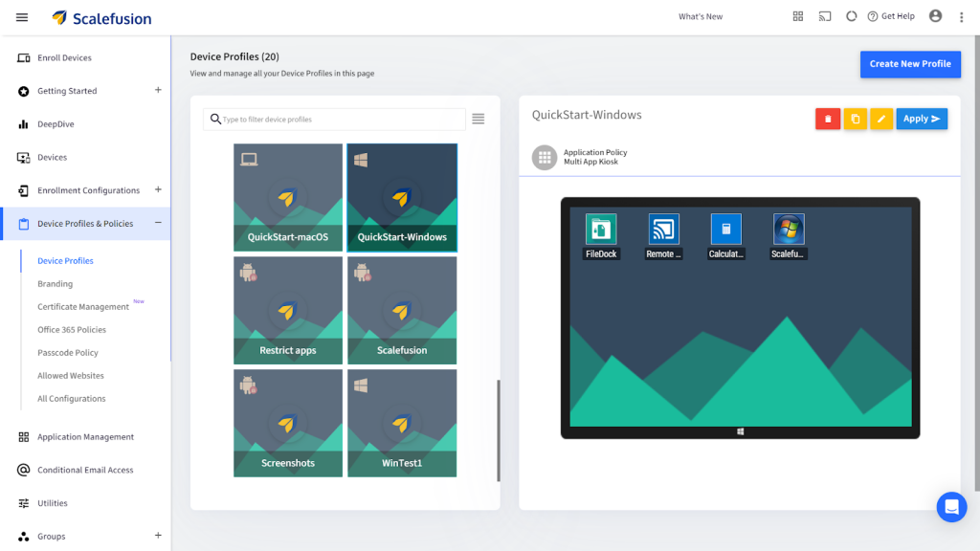Image resolution: width=980 pixels, height=551 pixels.
Task: Click the Remote Cast app icon
Action: click(x=663, y=230)
